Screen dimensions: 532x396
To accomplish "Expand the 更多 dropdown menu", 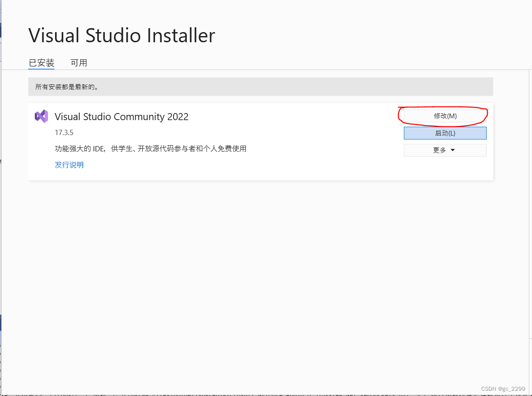I will pyautogui.click(x=445, y=150).
